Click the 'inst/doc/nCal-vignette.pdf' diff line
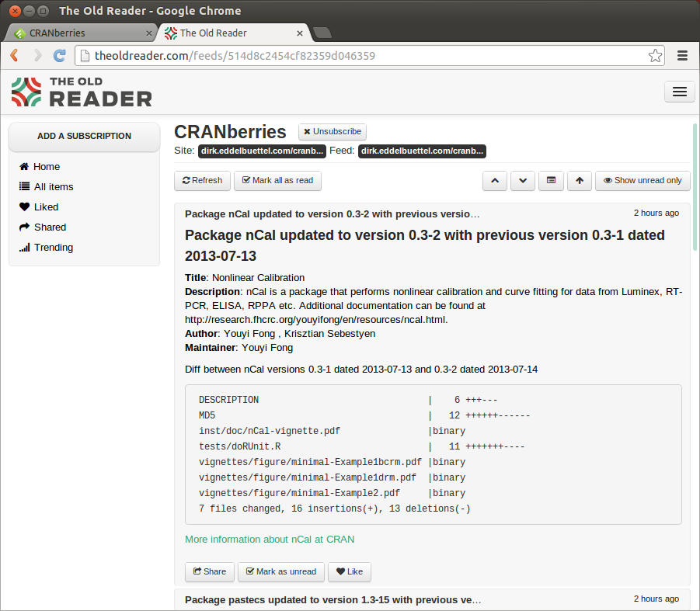 click(x=333, y=431)
